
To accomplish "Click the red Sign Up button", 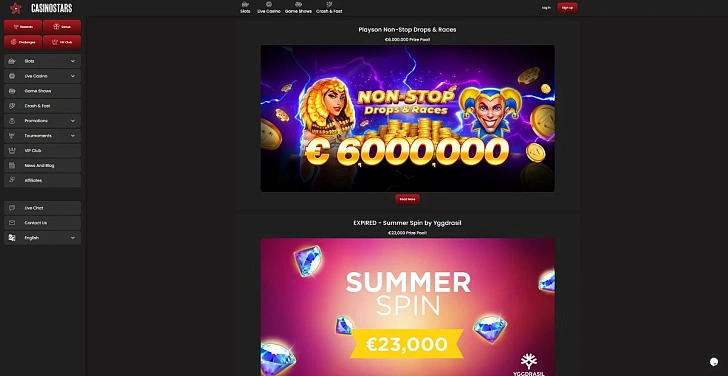I will pos(567,7).
